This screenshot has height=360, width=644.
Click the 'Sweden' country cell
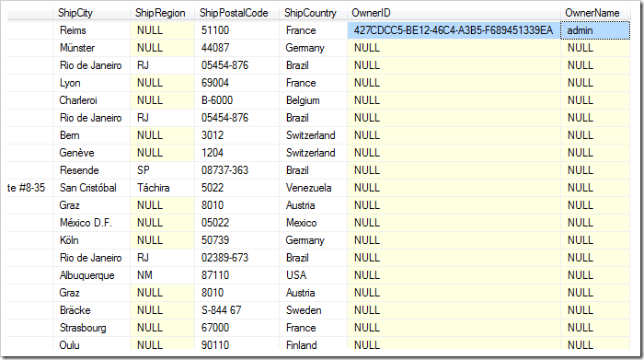click(314, 310)
